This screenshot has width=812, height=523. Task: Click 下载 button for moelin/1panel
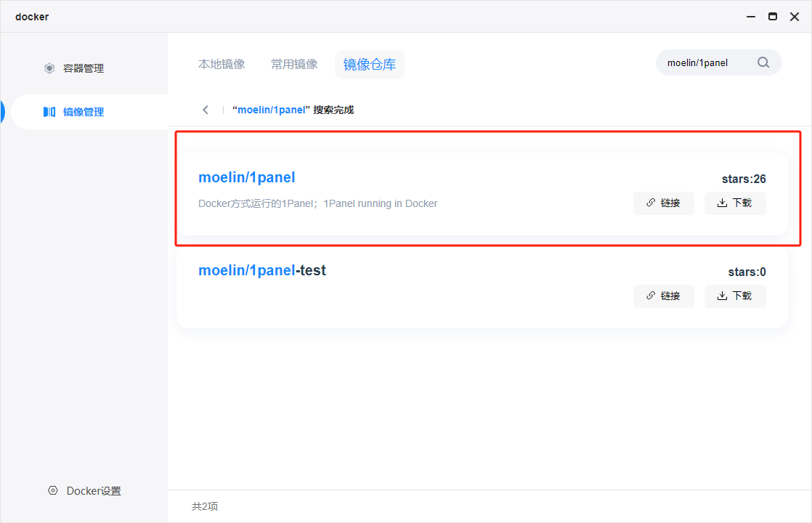735,203
